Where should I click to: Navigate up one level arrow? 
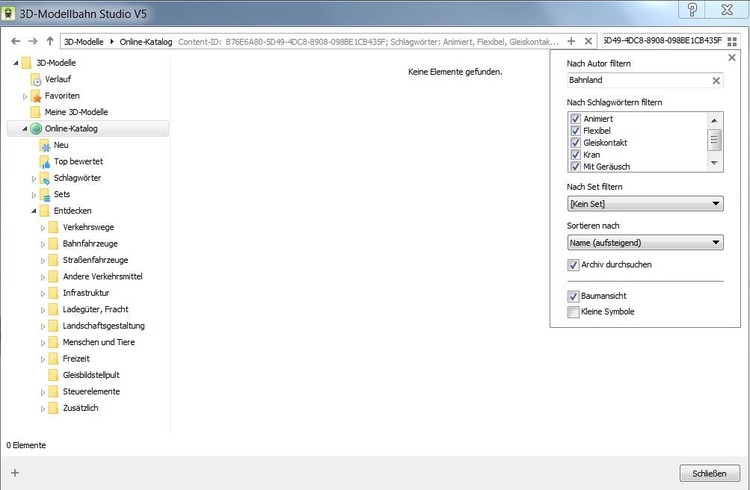(x=50, y=41)
